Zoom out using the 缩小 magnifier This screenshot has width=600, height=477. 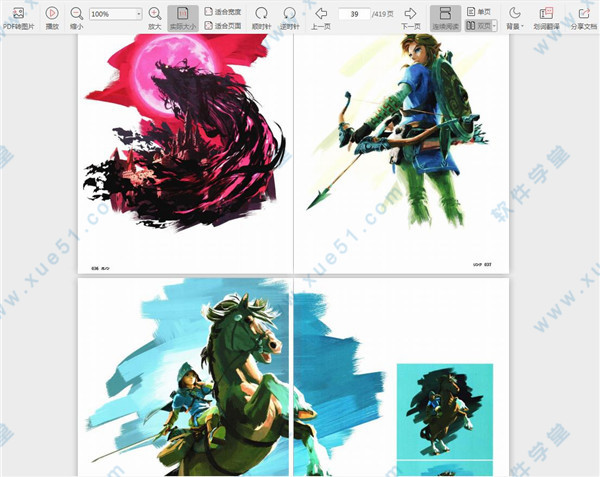77,18
